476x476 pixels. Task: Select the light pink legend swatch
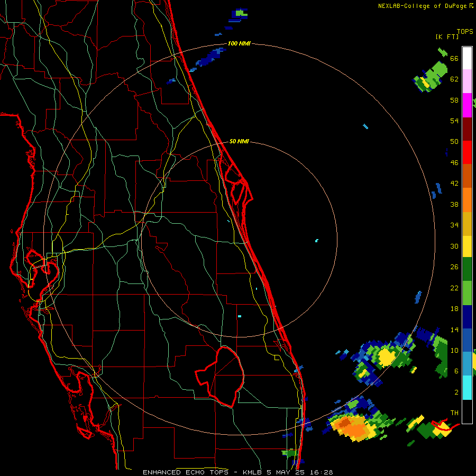click(x=467, y=81)
